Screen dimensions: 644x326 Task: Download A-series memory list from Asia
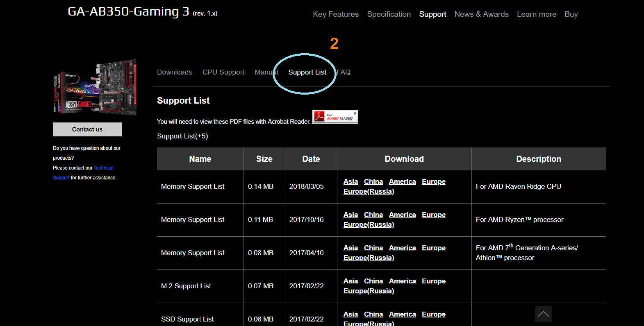350,248
